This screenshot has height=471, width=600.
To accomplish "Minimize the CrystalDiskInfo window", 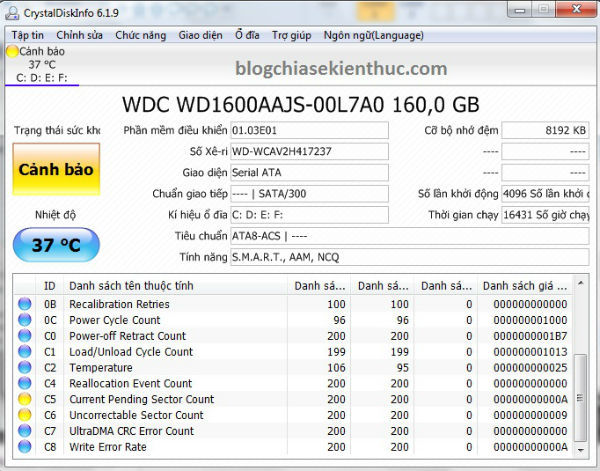I will [520, 9].
